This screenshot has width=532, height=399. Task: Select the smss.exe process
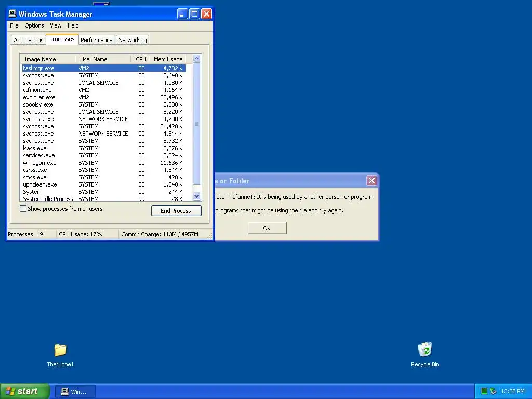point(104,177)
